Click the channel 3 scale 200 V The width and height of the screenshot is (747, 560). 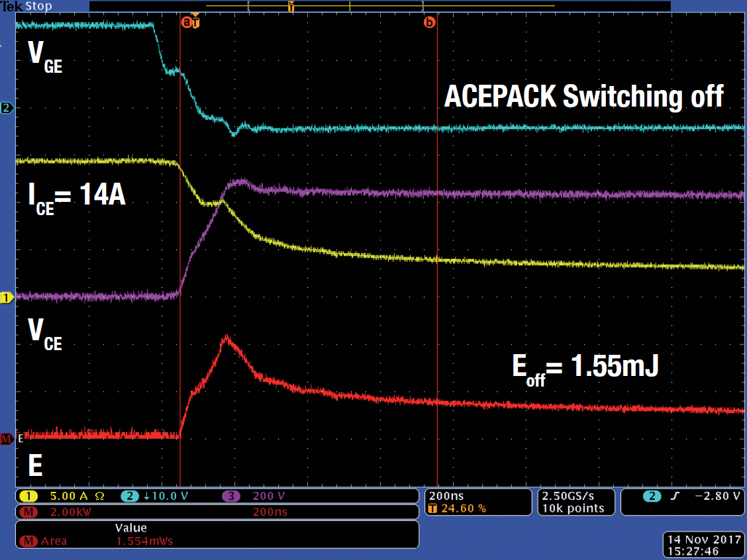pyautogui.click(x=269, y=496)
